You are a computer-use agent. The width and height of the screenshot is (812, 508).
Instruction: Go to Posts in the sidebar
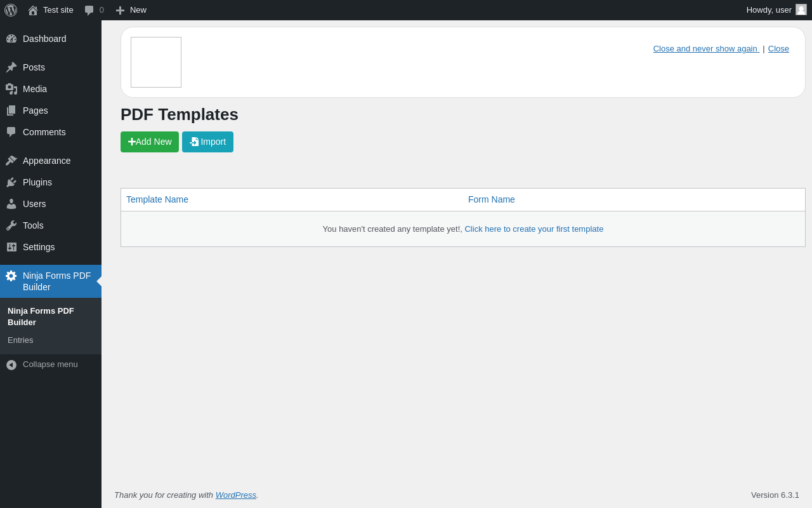pos(51,67)
